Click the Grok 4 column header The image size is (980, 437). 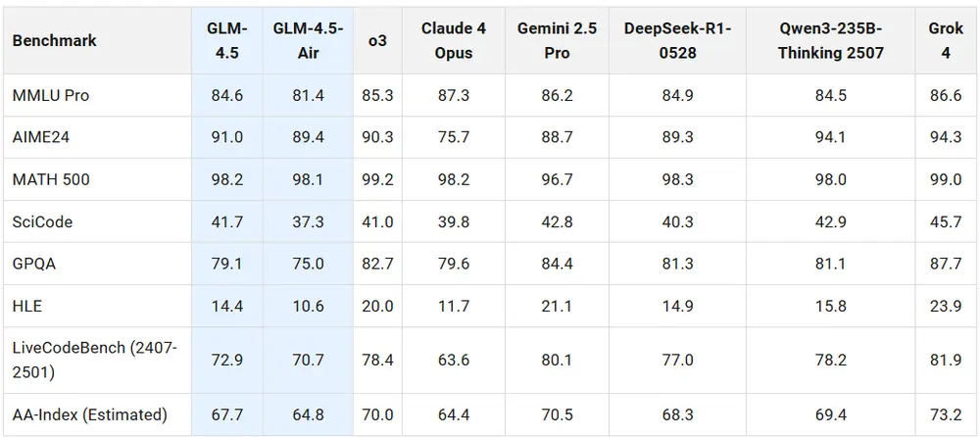click(946, 40)
